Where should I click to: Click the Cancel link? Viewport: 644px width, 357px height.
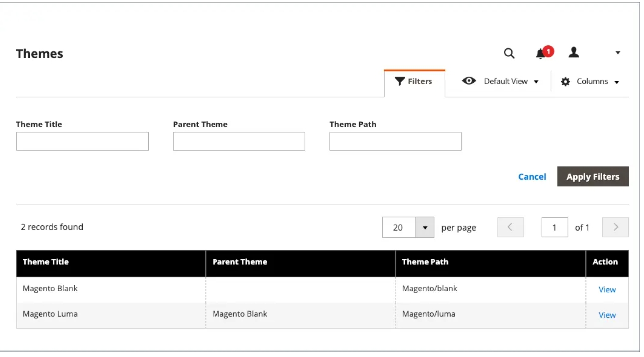coord(532,177)
